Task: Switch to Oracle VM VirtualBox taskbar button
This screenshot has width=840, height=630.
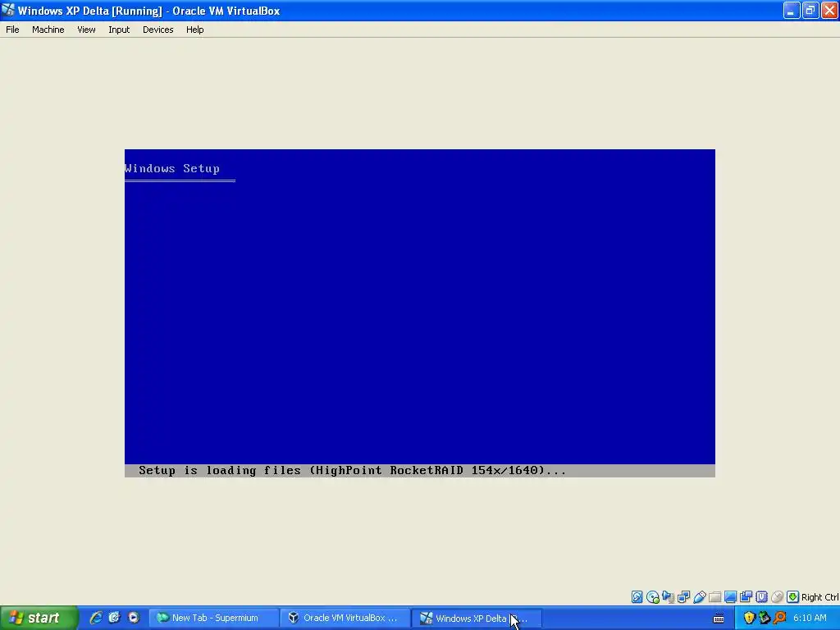Action: pos(345,618)
